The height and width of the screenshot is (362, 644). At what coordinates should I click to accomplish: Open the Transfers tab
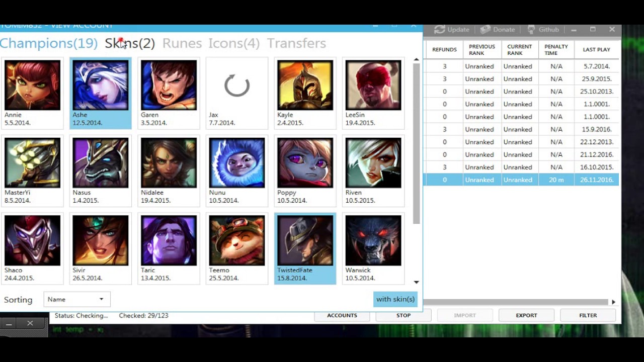tap(296, 43)
